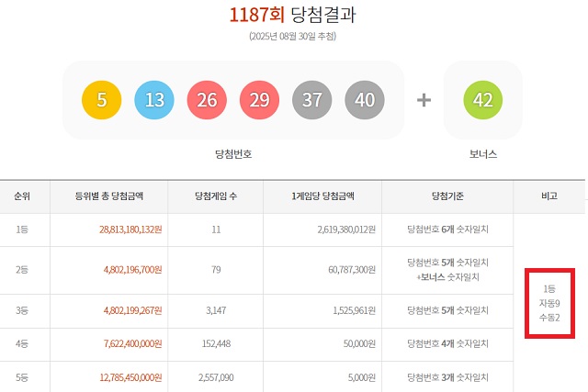Click the yellow number 5 ball

101,100
